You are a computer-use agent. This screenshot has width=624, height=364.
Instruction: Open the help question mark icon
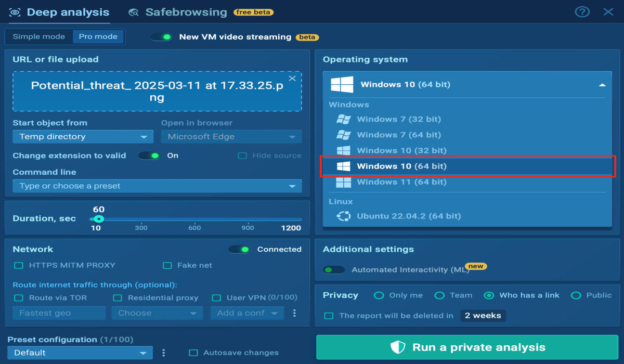tap(582, 11)
